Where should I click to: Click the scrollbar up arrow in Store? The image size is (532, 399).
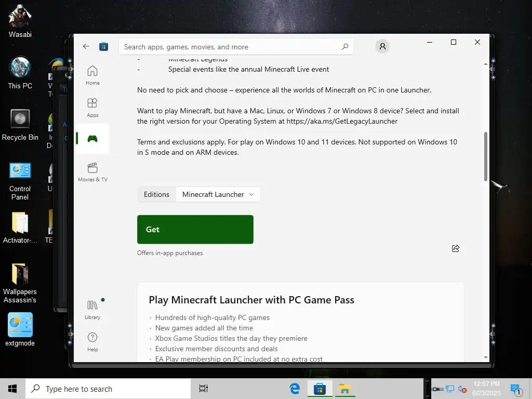coord(486,64)
